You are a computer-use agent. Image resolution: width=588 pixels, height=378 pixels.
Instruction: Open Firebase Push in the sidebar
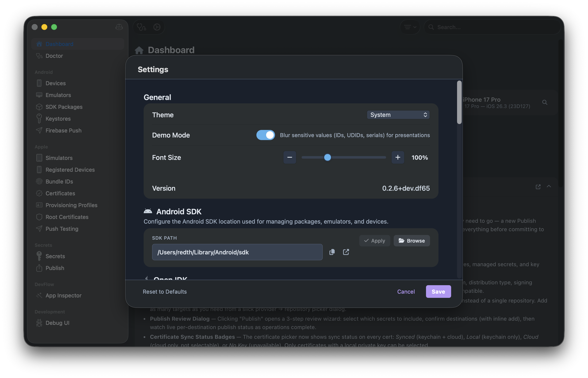tap(63, 130)
